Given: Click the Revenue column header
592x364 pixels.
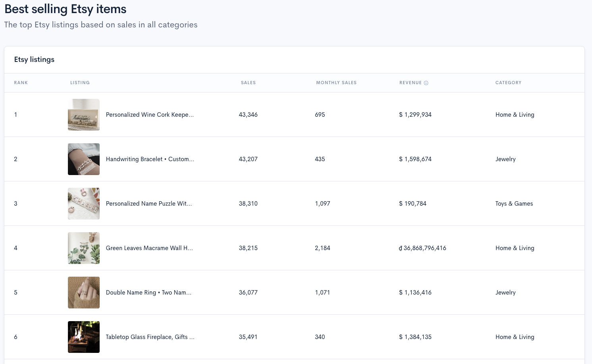Looking at the screenshot, I should pyautogui.click(x=410, y=83).
